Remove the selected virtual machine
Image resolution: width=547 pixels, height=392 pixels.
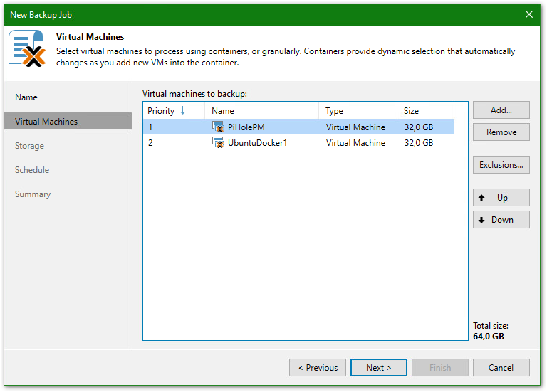tap(501, 132)
